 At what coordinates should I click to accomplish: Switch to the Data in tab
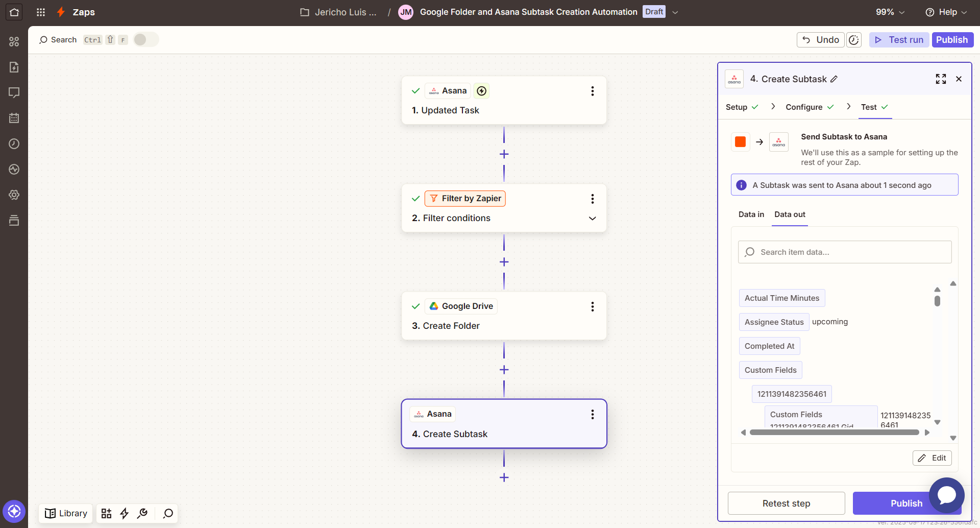pos(751,214)
